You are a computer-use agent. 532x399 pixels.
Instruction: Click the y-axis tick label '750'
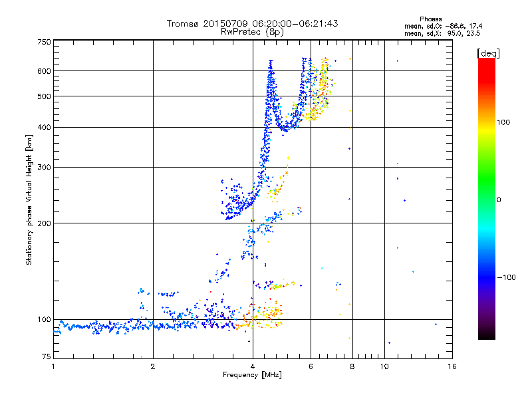pos(44,42)
